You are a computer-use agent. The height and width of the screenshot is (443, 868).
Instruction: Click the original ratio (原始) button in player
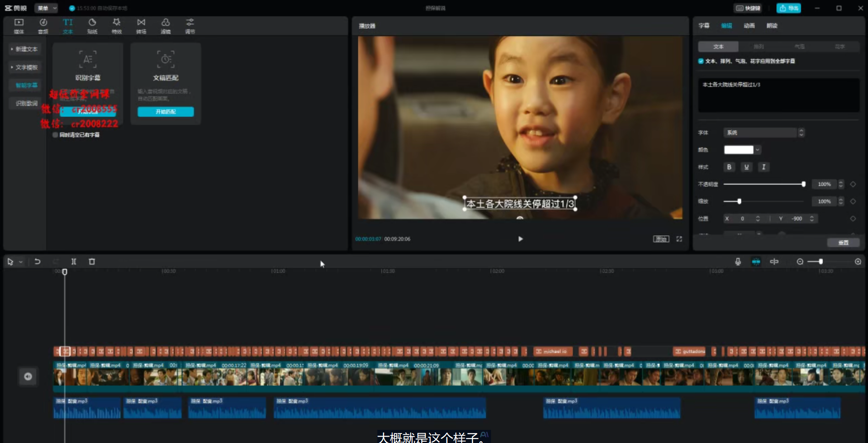[661, 239]
